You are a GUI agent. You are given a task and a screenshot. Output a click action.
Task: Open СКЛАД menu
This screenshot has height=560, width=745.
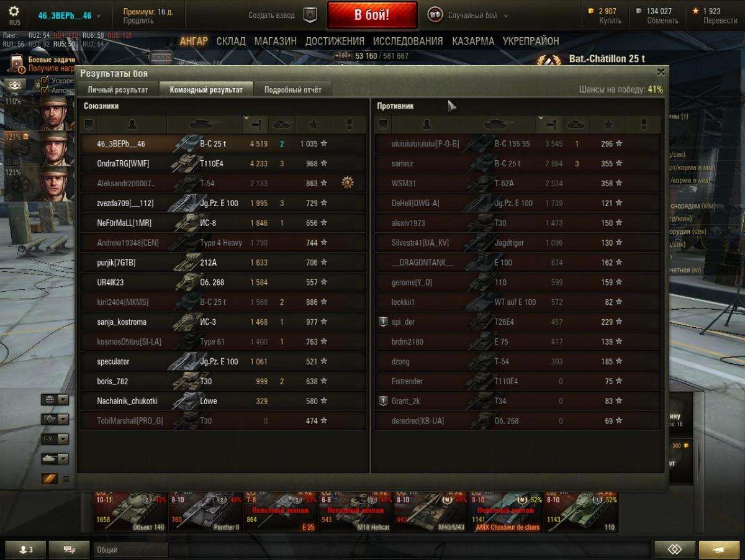pos(231,41)
